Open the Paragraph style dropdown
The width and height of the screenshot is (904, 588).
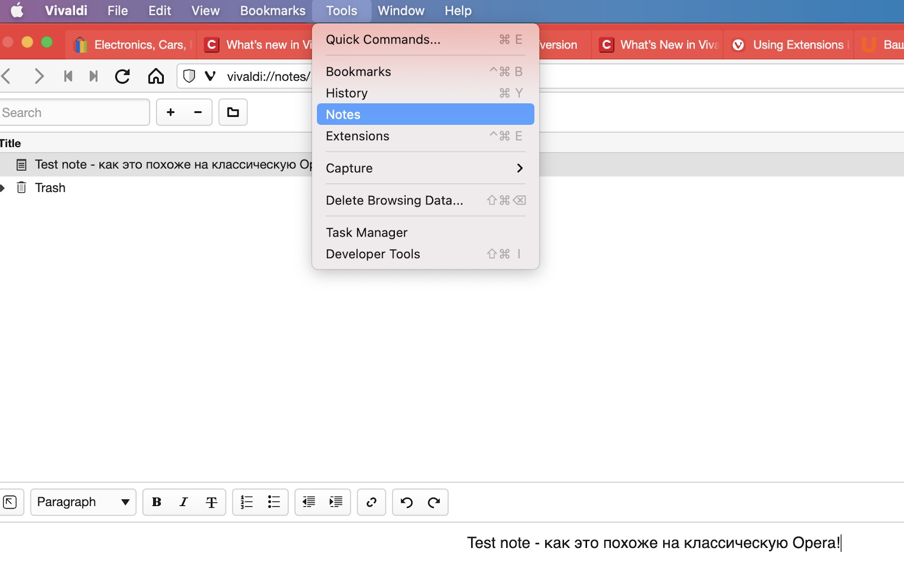pos(83,502)
